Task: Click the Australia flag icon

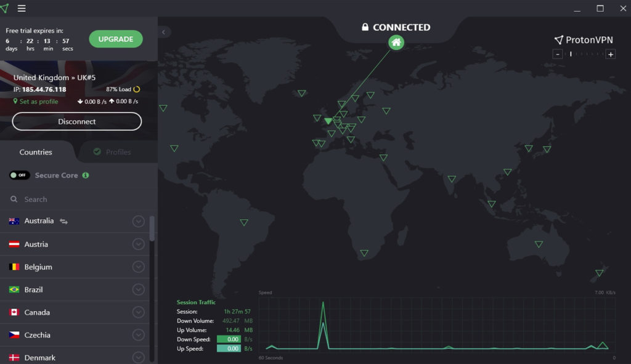Action: point(14,221)
